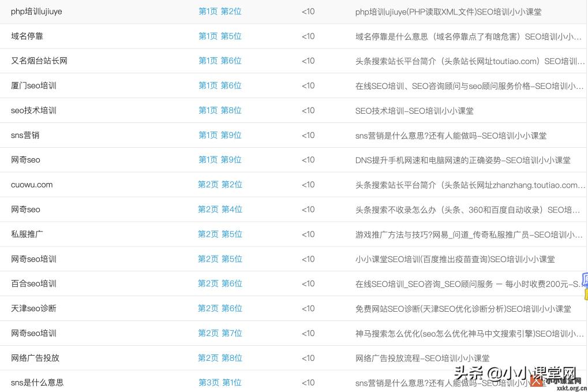Click title 头条站长网址zhanzhang.toutiao.com
Viewport: 588px width, 392px height.
(x=470, y=185)
